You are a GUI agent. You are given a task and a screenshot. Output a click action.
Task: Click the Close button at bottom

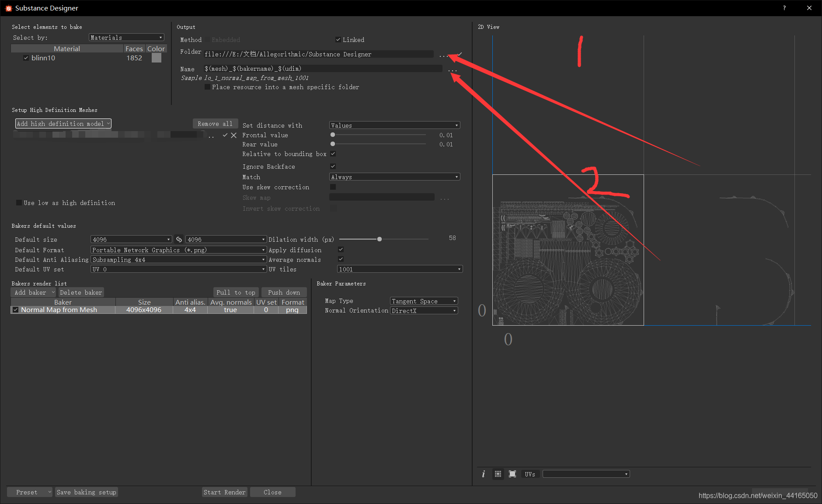(x=272, y=492)
